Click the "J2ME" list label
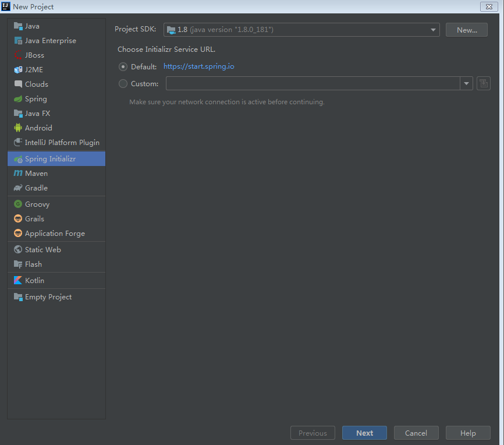 pos(34,69)
